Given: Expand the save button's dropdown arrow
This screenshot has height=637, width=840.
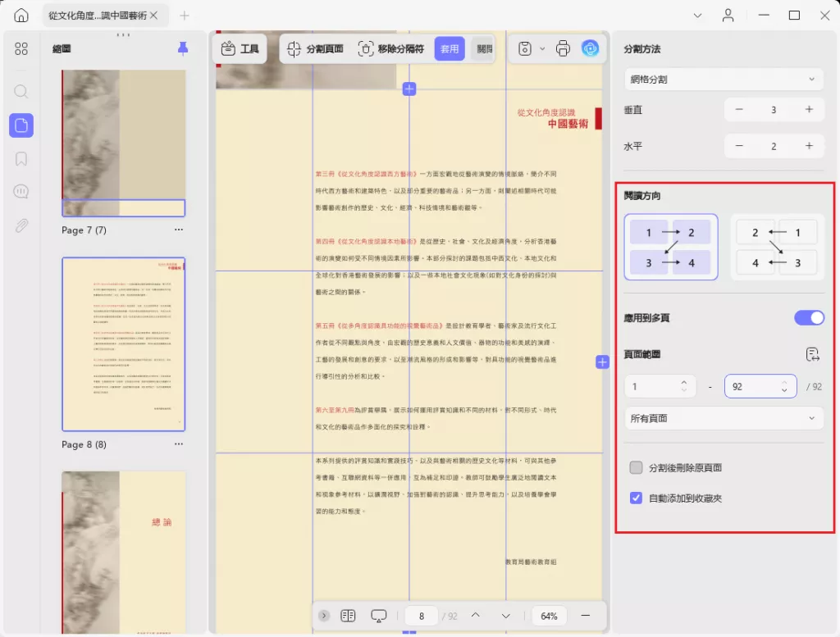Looking at the screenshot, I should tap(542, 48).
